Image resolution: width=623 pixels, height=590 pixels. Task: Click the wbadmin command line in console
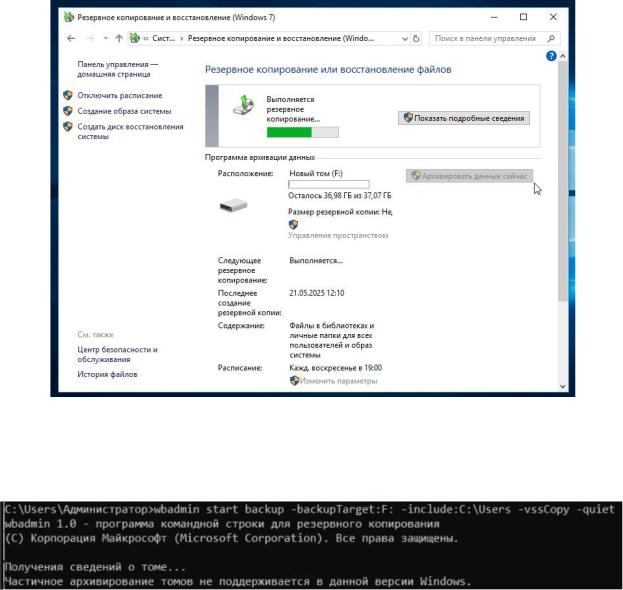pos(310,509)
